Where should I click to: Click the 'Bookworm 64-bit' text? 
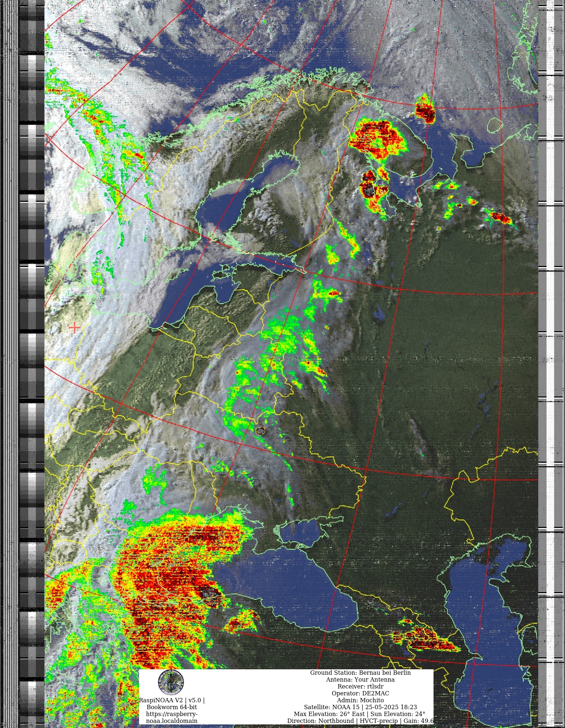click(x=172, y=707)
